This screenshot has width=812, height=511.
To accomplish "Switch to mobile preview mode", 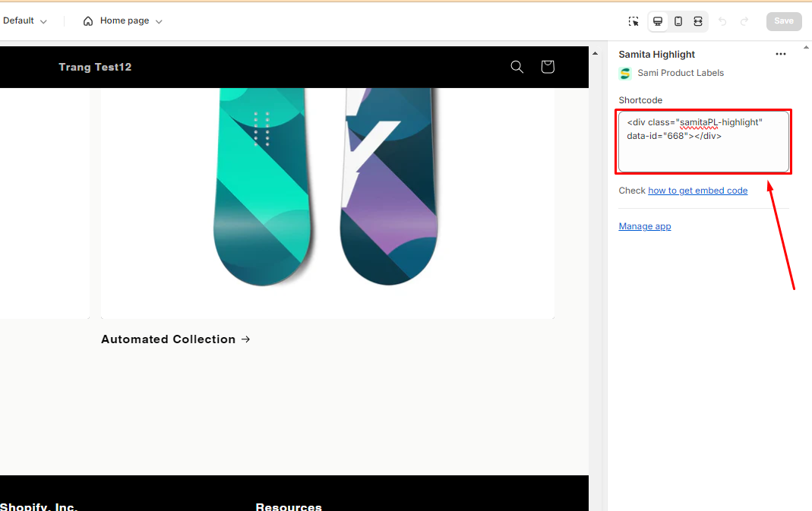I will click(x=678, y=21).
